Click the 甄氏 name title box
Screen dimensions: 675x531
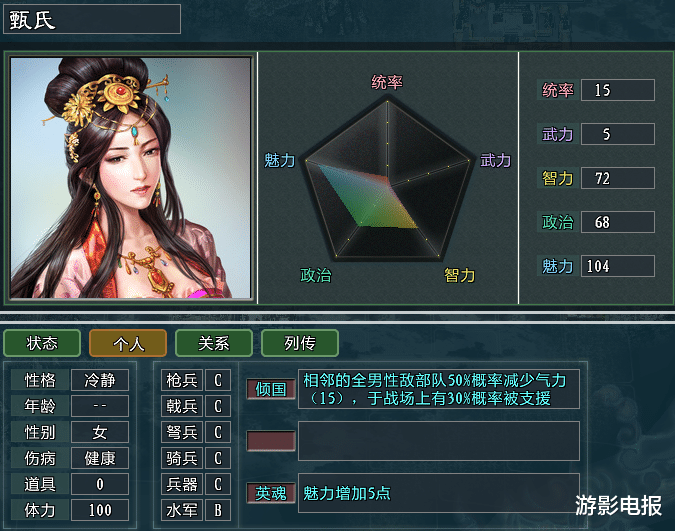tap(92, 19)
